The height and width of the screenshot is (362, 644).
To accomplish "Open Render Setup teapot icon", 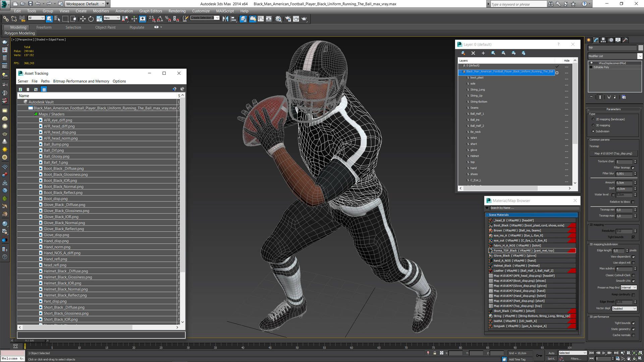I will [x=288, y=19].
